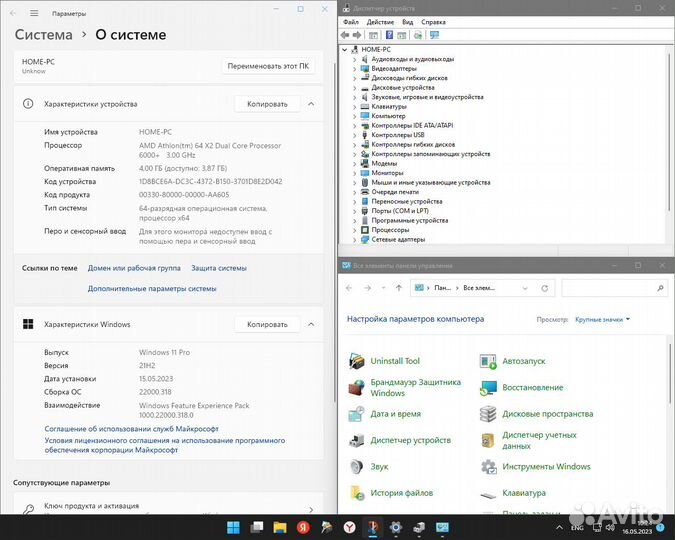Viewport: 675px width, 540px height.
Task: Expand the Дисковые устройства node
Action: (x=355, y=87)
